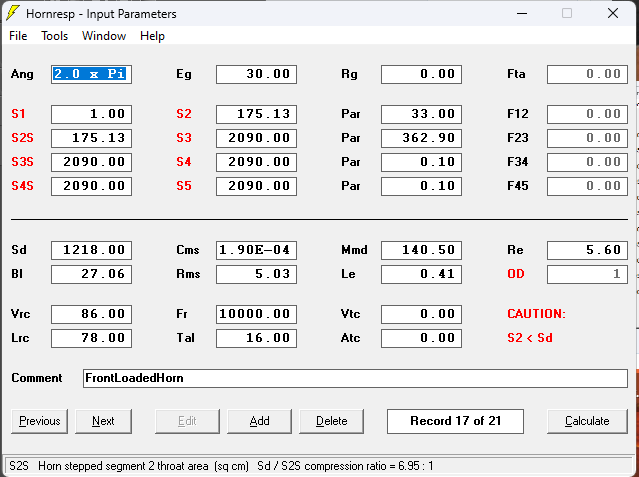This screenshot has height=477, width=639.
Task: Select the Sd driver area field
Action: (91, 250)
